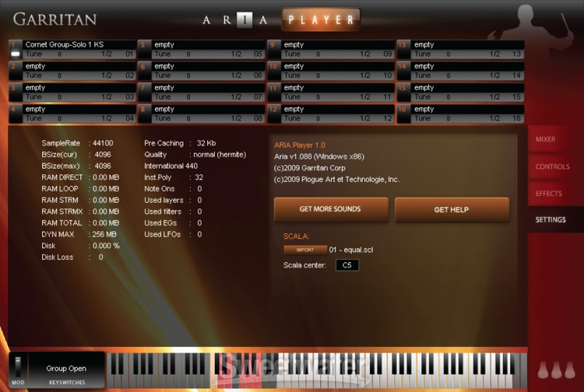Open slot 3 empty instrument menu
The width and height of the screenshot is (584, 392).
pos(79,88)
